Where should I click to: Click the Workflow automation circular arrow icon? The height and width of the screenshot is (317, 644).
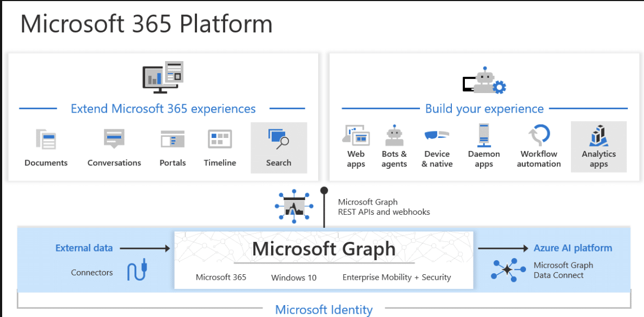pos(538,135)
